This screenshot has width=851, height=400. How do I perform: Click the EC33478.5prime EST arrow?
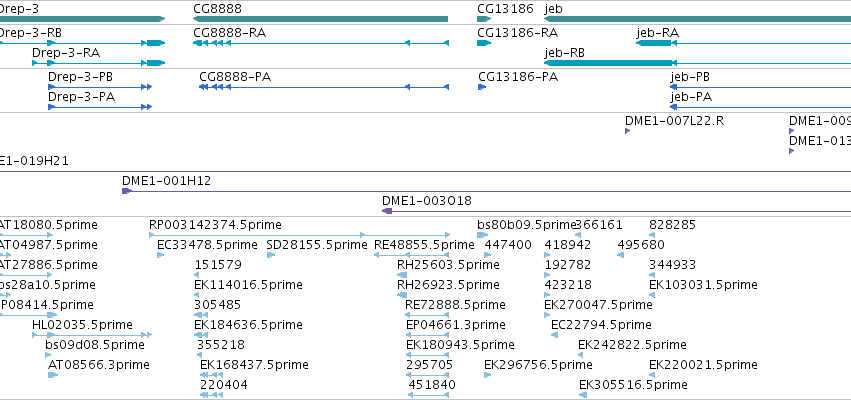161,255
